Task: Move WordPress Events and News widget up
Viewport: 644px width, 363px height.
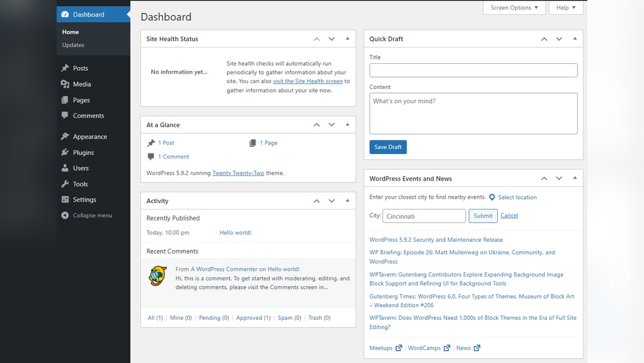Action: tap(544, 179)
